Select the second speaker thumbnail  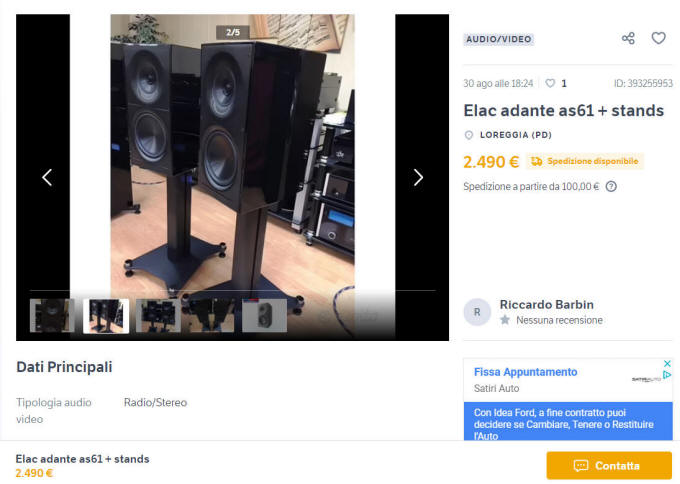(106, 316)
